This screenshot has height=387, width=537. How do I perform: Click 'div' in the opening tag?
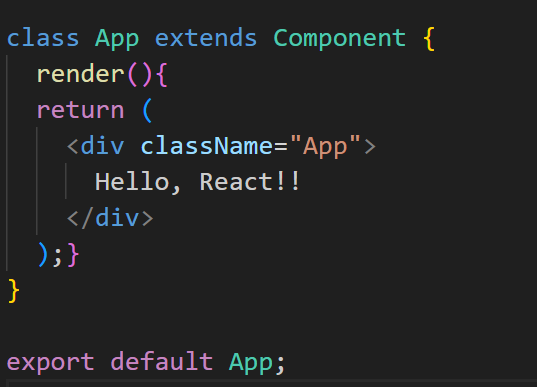pyautogui.click(x=102, y=145)
